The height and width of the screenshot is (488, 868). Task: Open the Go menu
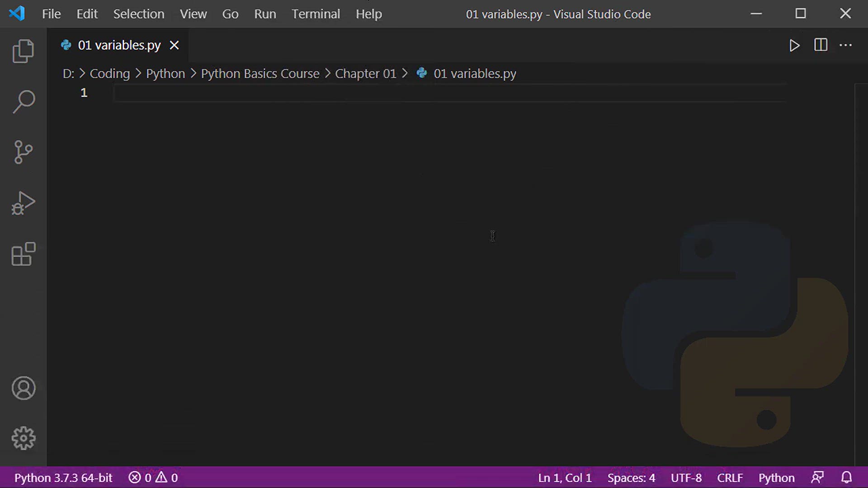[230, 14]
